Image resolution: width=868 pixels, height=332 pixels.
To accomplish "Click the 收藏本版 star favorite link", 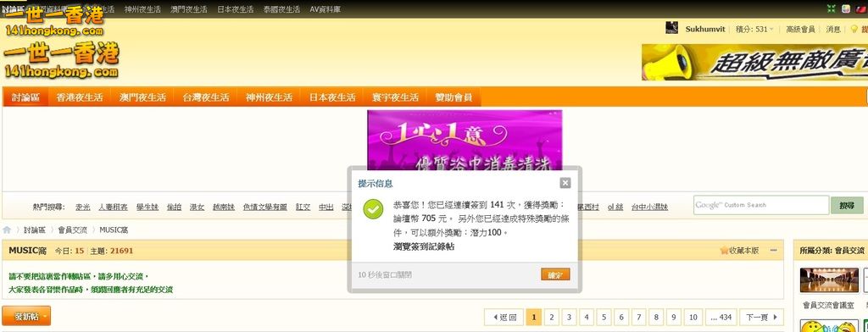I will coord(739,251).
